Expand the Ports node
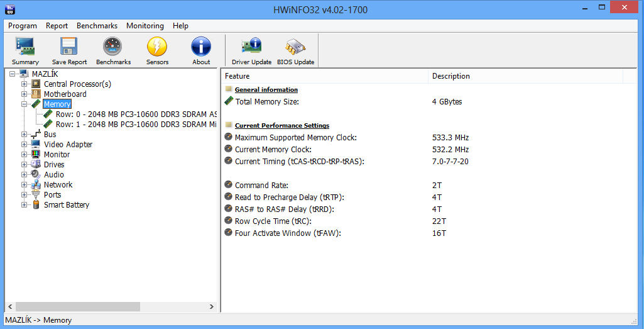The image size is (644, 329). (x=25, y=195)
